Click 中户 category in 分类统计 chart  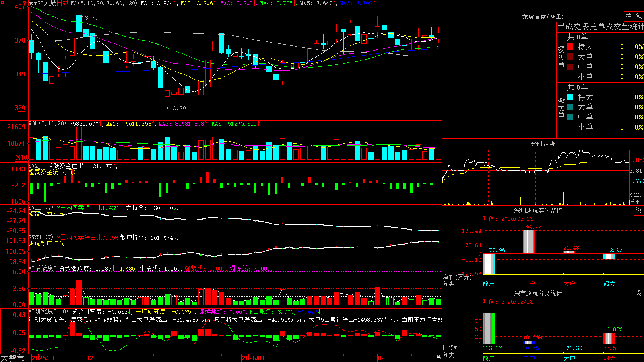coord(529,358)
